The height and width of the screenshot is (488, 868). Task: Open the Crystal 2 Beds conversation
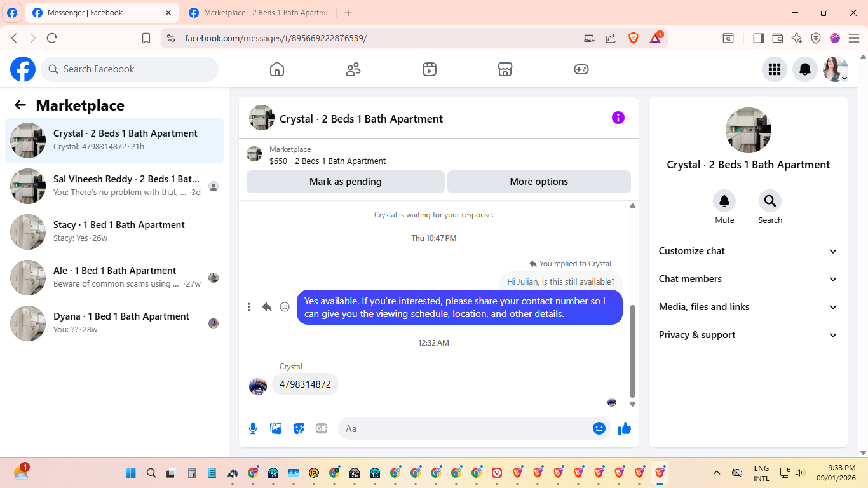[x=114, y=140]
